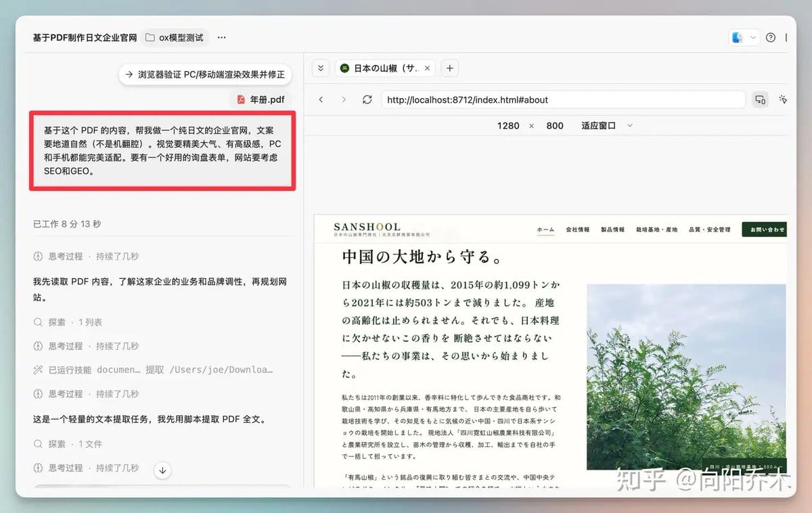Reload the localhost page
The image size is (812, 513).
tap(367, 99)
